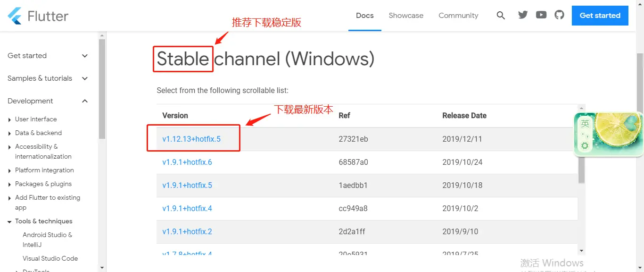Click the 英 language toggle on widget

point(585,124)
